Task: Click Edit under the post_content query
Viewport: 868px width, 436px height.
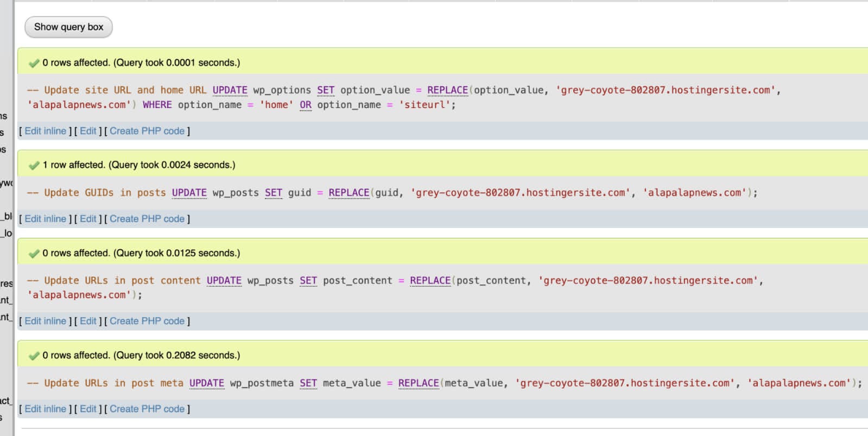Action: pos(88,321)
